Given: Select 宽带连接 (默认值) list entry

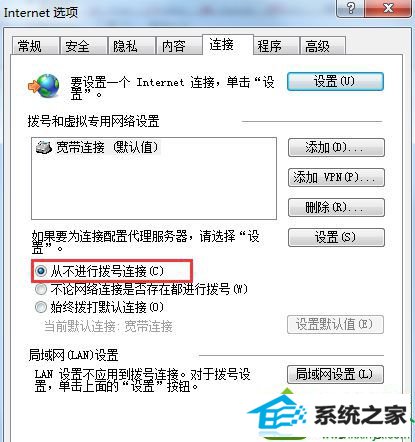Looking at the screenshot, I should click(x=97, y=147).
